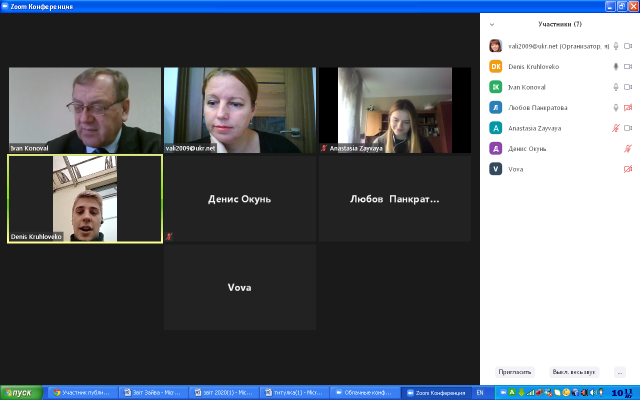Click the blue Л avatar icon
Image resolution: width=640 pixels, height=400 pixels.
click(x=496, y=107)
